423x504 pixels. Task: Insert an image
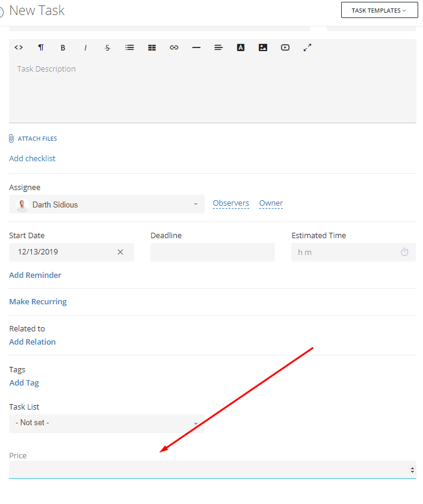click(263, 48)
